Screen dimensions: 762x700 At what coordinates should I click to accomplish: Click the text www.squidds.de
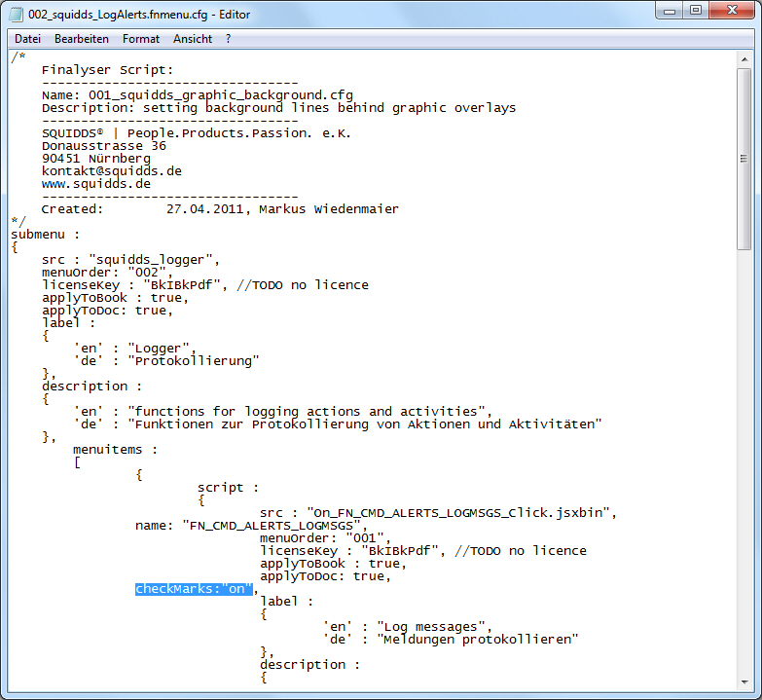pos(96,184)
